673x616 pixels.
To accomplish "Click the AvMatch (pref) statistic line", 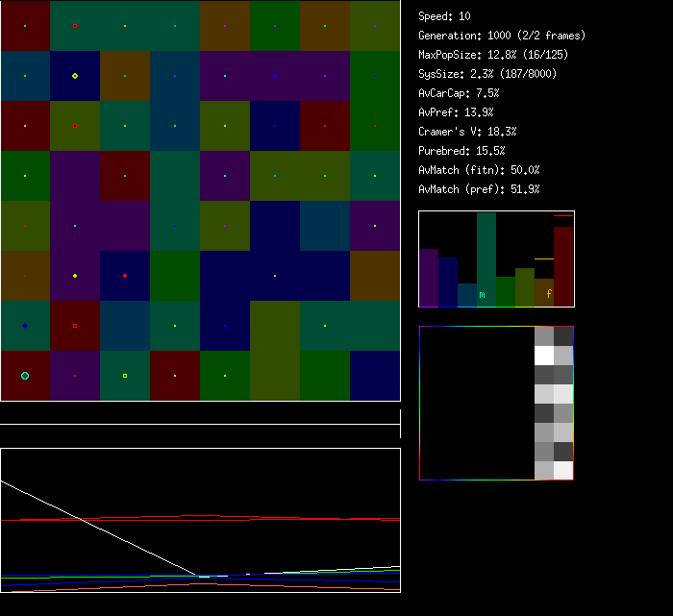I will tap(479, 189).
